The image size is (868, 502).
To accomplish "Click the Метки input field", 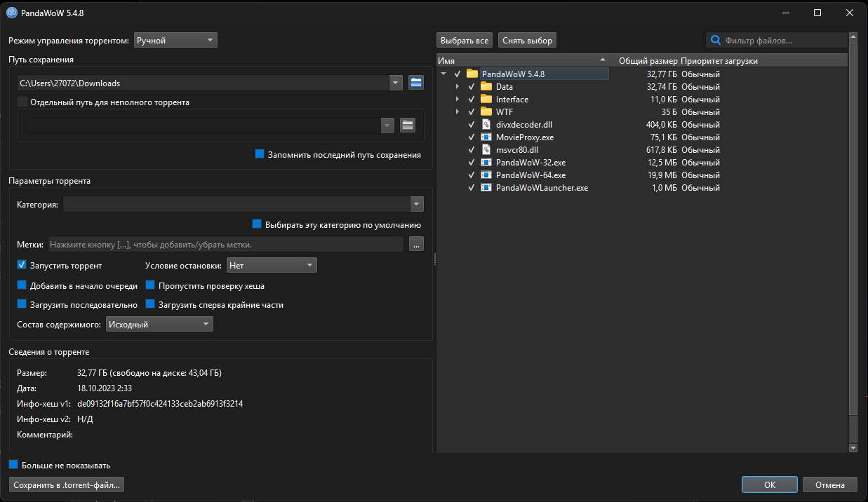I will tap(225, 245).
